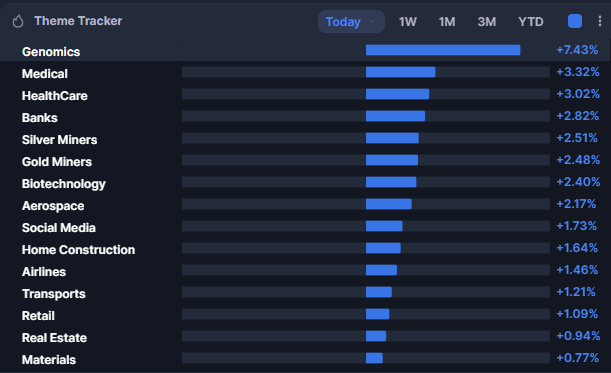Click the flame icon beside Theme Tracker
This screenshot has width=611, height=373.
18,21
